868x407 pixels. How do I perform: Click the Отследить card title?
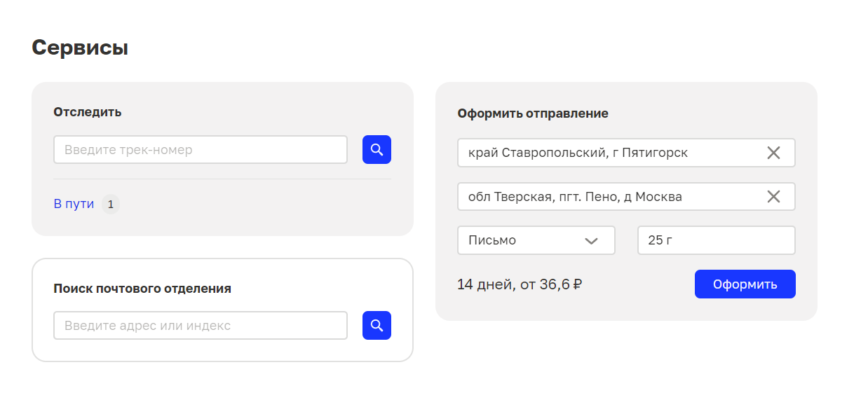(x=88, y=112)
